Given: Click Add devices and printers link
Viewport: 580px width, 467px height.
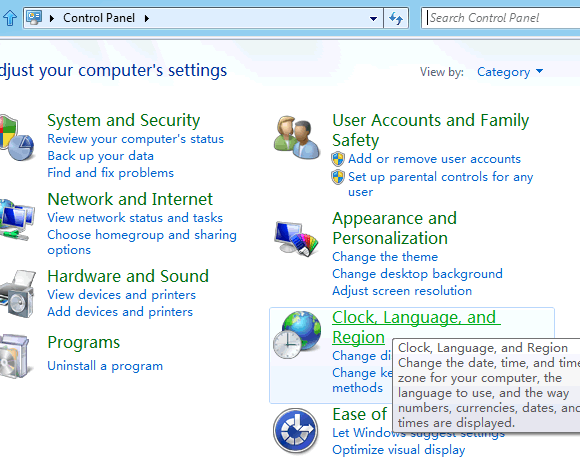Looking at the screenshot, I should 120,312.
